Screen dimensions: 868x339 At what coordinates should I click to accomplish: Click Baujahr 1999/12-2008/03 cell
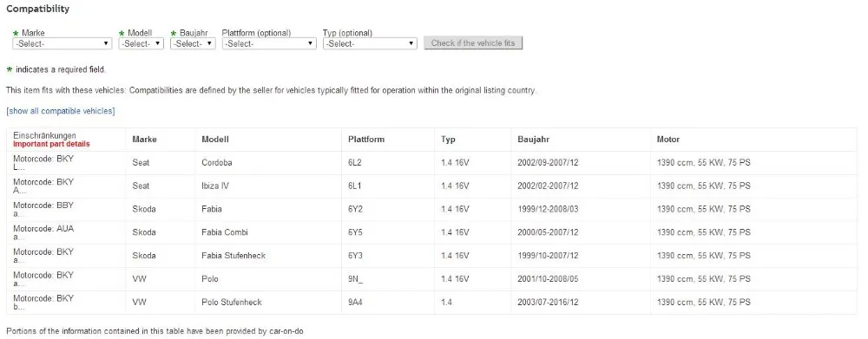click(548, 209)
